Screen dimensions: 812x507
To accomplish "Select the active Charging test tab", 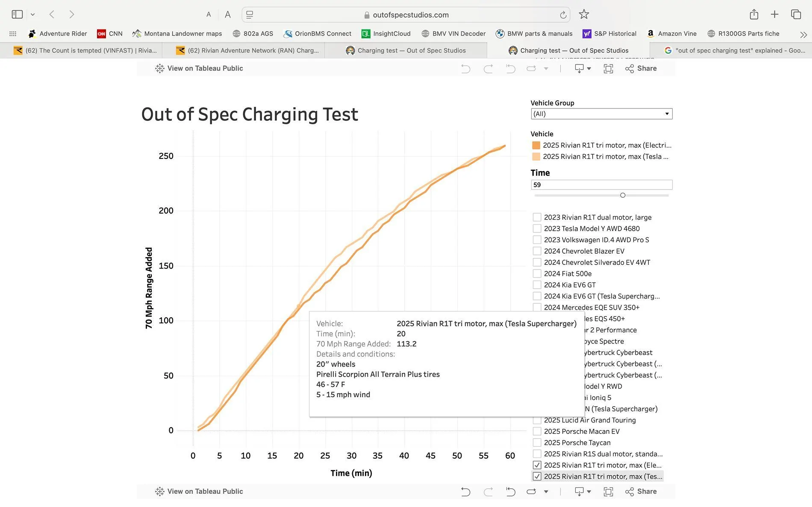I will 568,50.
